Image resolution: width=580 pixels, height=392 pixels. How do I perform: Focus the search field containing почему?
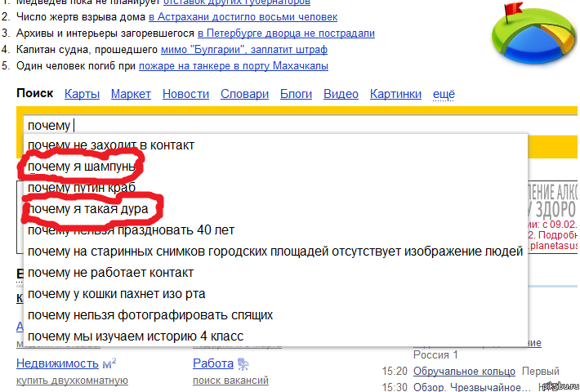(301, 126)
